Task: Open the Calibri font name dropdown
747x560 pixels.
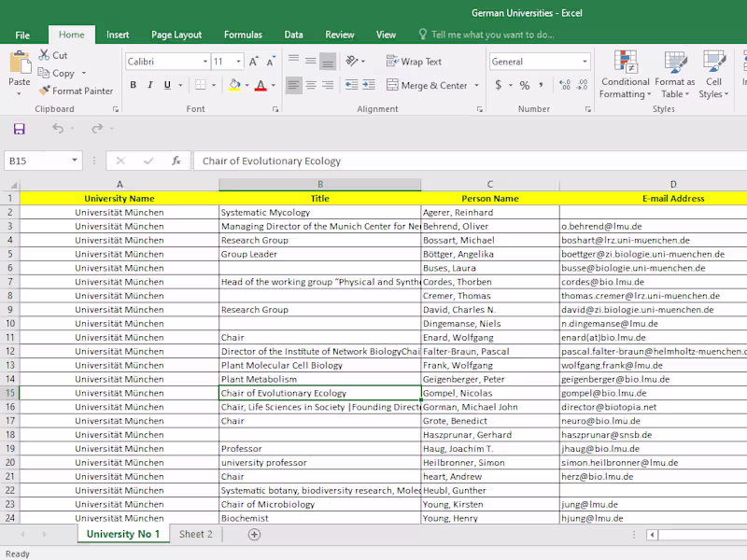Action: click(205, 62)
